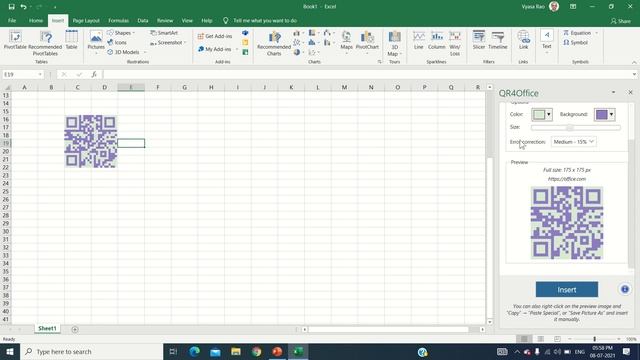Open the Text group dropdown
This screenshot has width=640, height=360.
click(x=547, y=42)
